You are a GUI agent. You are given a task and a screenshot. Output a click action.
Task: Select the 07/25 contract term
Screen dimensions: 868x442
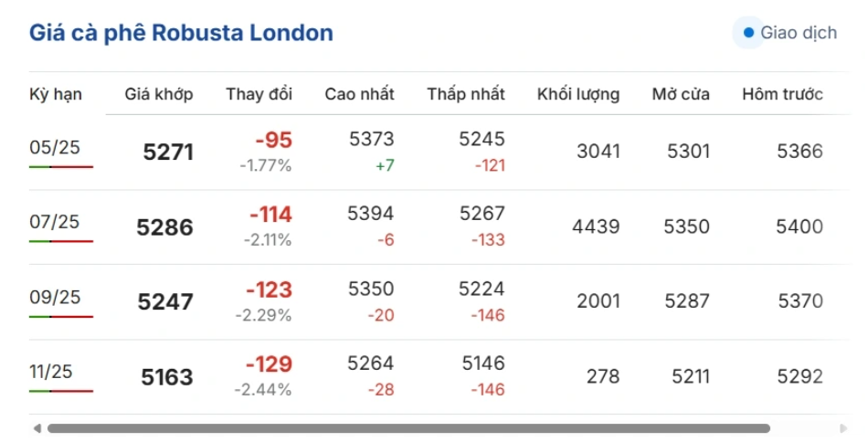[55, 222]
